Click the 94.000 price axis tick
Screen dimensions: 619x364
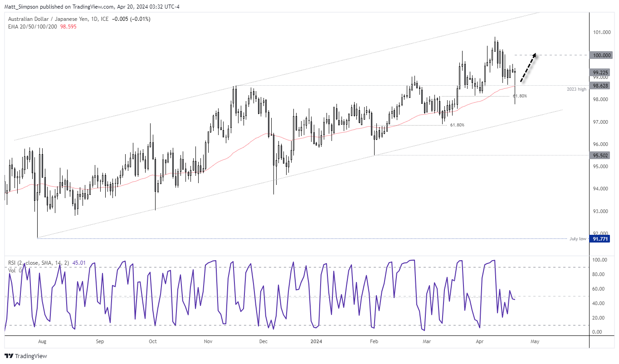tap(601, 189)
